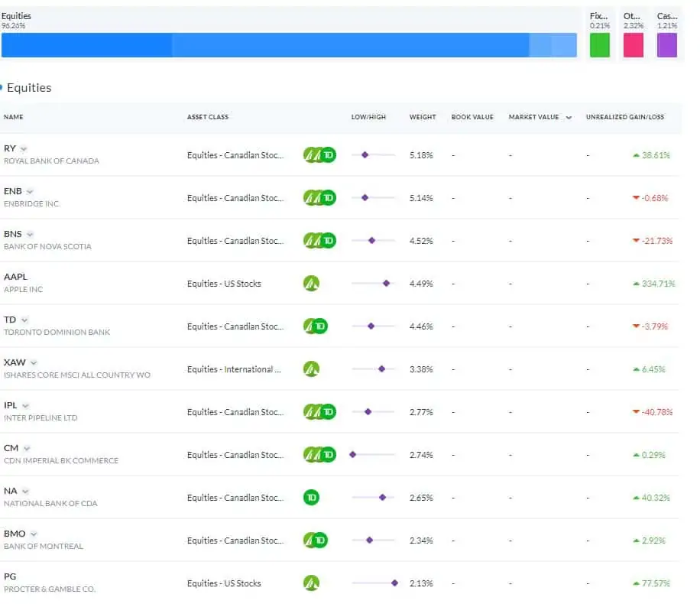700x604 pixels.
Task: Expand the chevron next to ENB ticker
Action: 30,191
